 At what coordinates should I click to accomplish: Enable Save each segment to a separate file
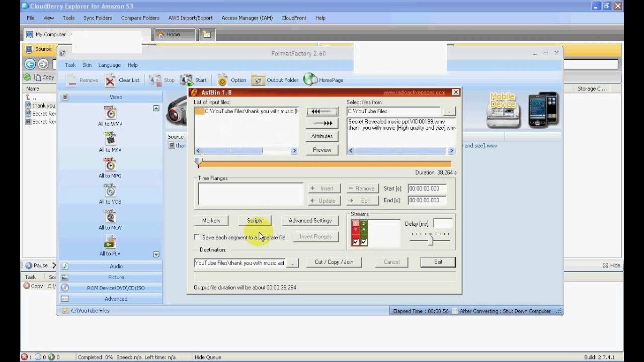click(197, 237)
